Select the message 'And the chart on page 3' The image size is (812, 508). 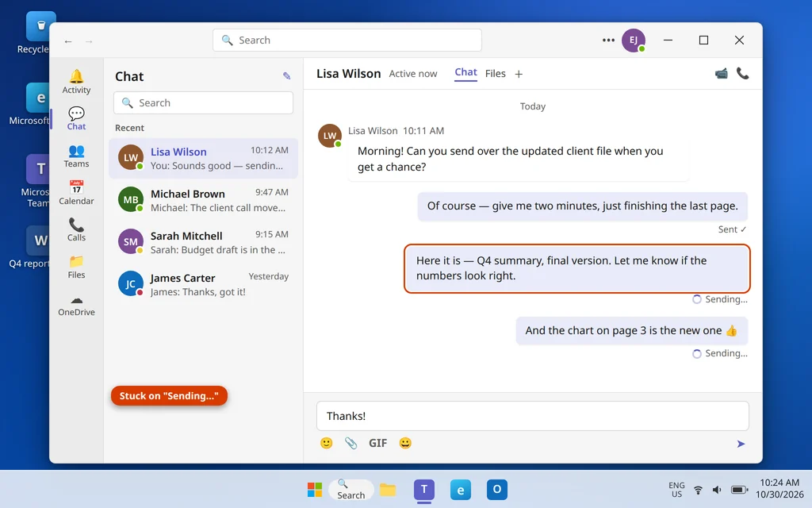click(632, 331)
